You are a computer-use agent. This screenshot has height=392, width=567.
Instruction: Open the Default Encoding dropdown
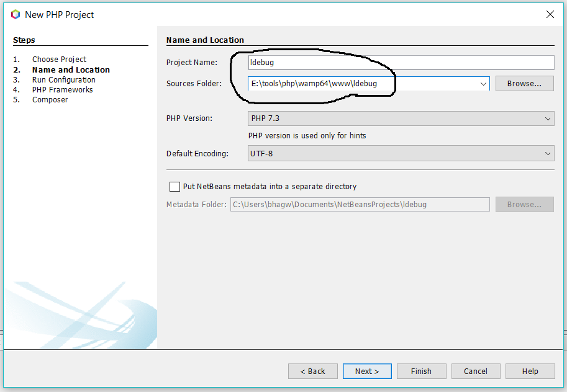[401, 154]
